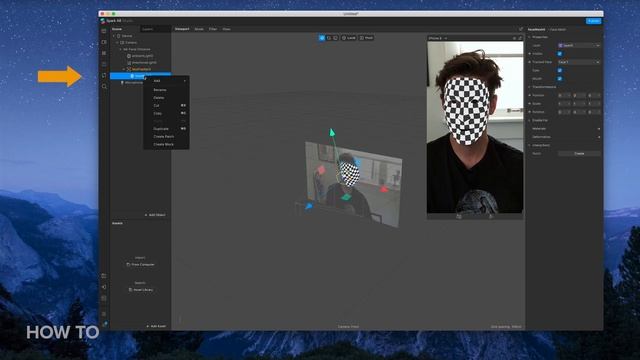The image size is (640, 360).
Task: Click the right icon below the simulator preview
Action: click(491, 216)
